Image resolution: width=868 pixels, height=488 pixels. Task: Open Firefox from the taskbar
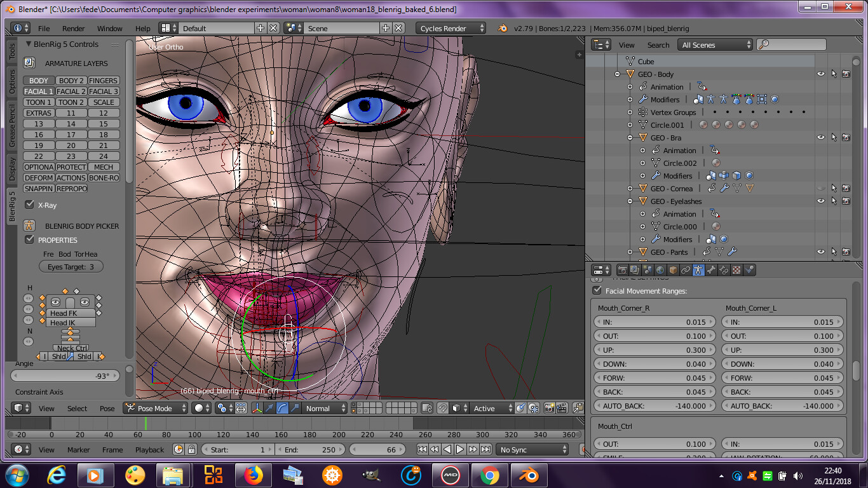coord(252,475)
